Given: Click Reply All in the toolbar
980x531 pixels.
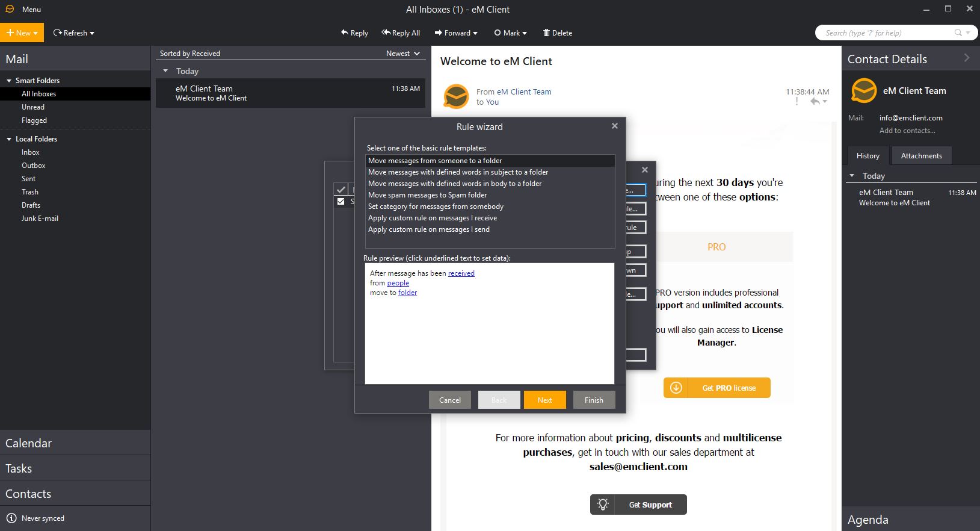Looking at the screenshot, I should tap(401, 33).
